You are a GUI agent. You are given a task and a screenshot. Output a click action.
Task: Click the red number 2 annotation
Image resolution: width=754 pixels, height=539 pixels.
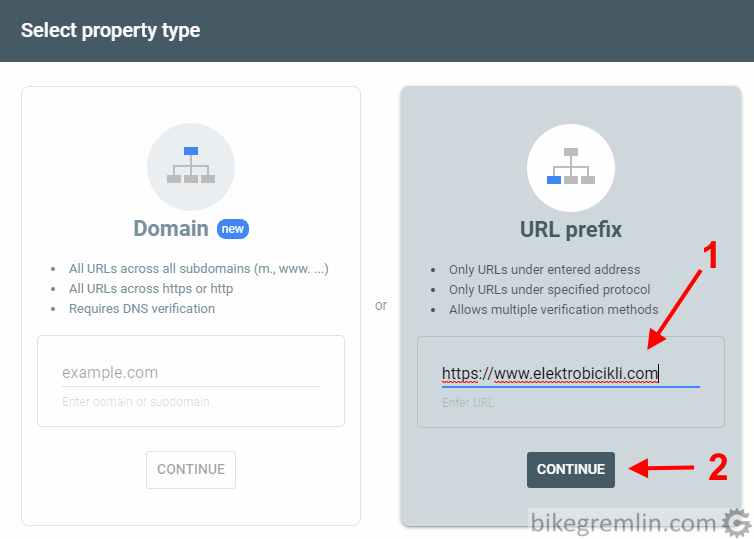[x=718, y=467]
